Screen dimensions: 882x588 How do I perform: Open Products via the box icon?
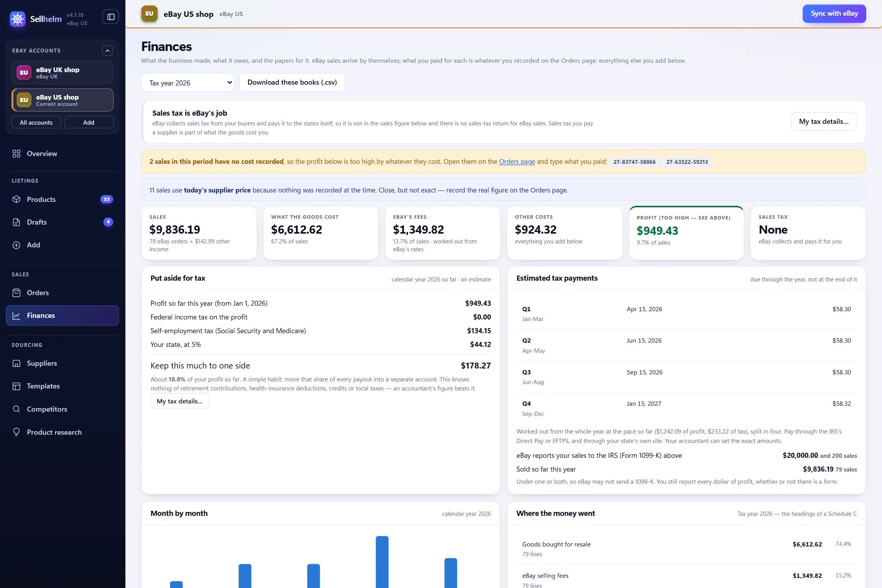click(16, 199)
